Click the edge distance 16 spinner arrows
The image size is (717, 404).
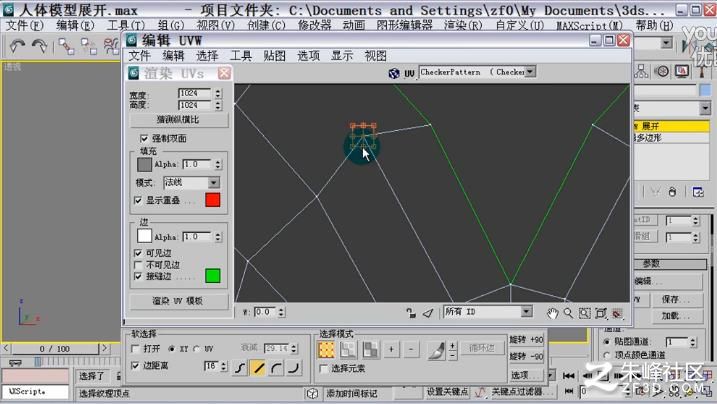pos(224,366)
